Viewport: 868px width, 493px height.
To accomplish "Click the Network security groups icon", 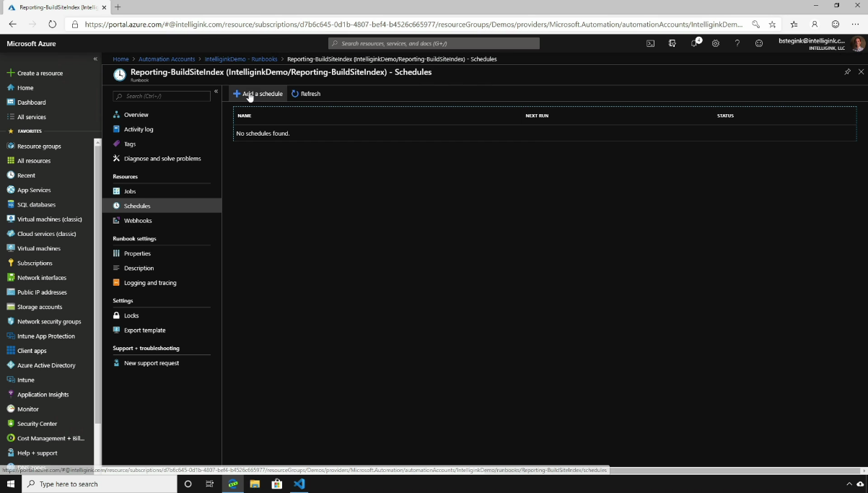I will tap(11, 321).
